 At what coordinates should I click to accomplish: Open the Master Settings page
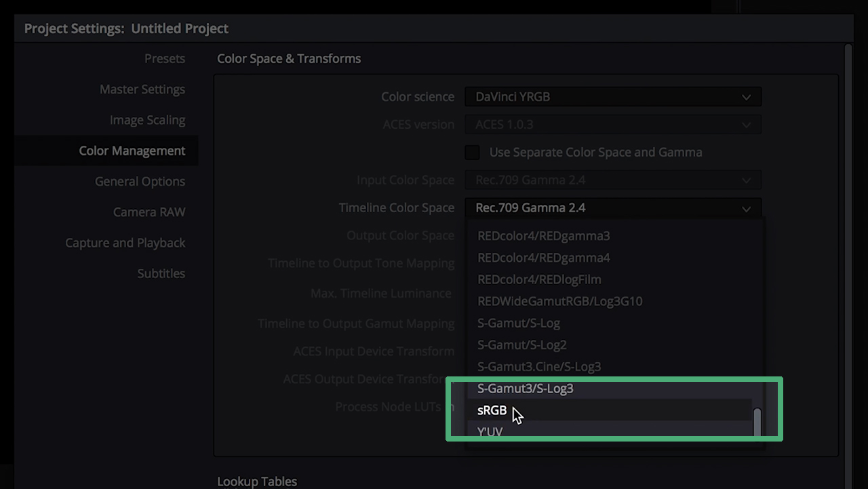point(142,89)
